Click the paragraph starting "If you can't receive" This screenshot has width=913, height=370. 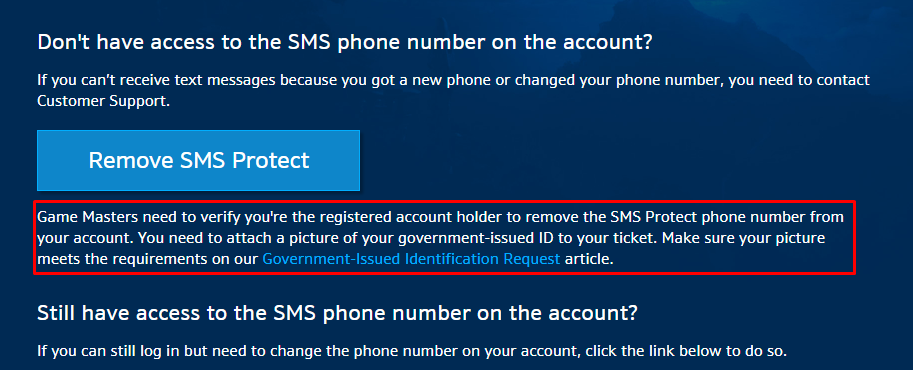[x=454, y=90]
